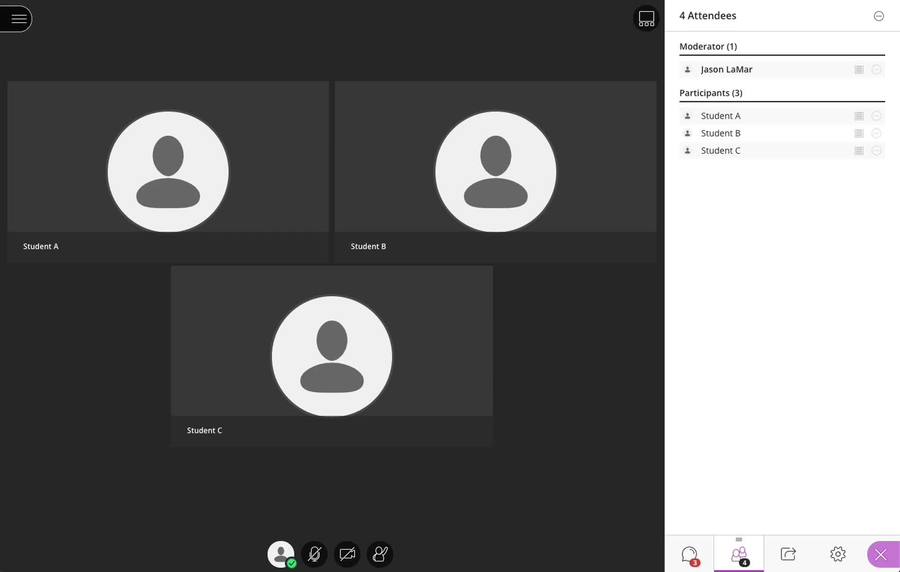The height and width of the screenshot is (572, 900).
Task: Unmute the microphone
Action: pyautogui.click(x=315, y=554)
